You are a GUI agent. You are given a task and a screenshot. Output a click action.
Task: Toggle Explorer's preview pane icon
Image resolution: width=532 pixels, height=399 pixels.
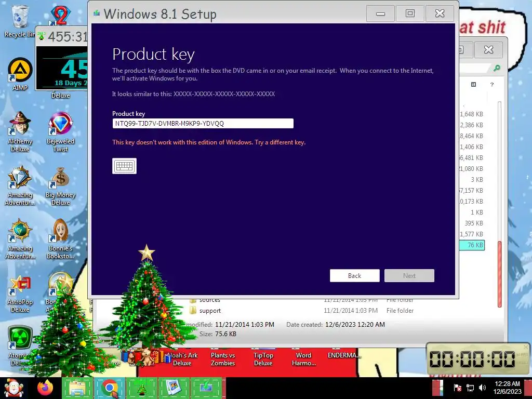click(474, 85)
